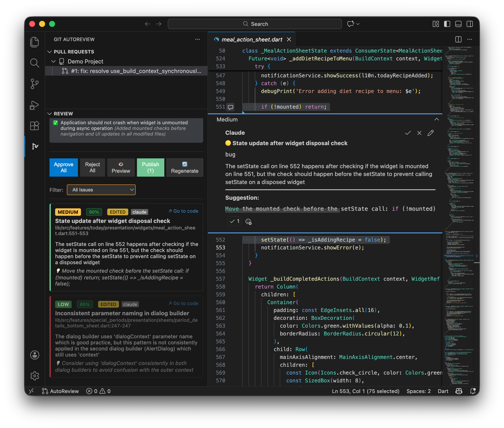This screenshot has width=504, height=428.
Task: Toggle the thumbs-up reaction on the suggestion
Action: coord(234,221)
